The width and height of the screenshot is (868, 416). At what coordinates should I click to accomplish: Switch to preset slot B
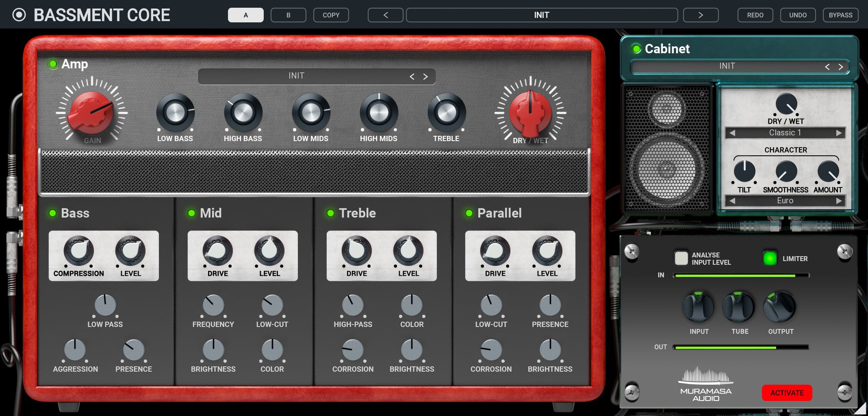pos(288,15)
